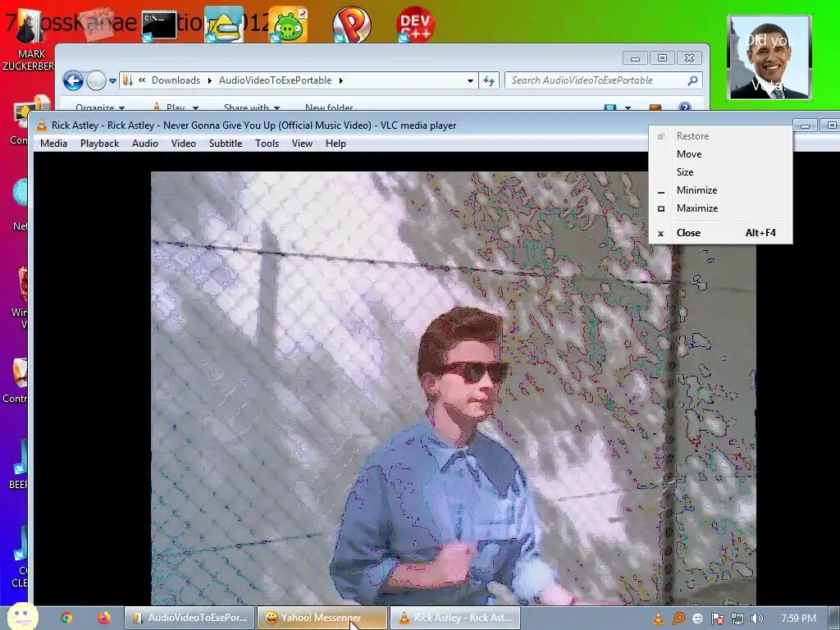840x630 pixels.
Task: Switch to AudioVideoToExePor... taskbar button
Action: tap(189, 618)
